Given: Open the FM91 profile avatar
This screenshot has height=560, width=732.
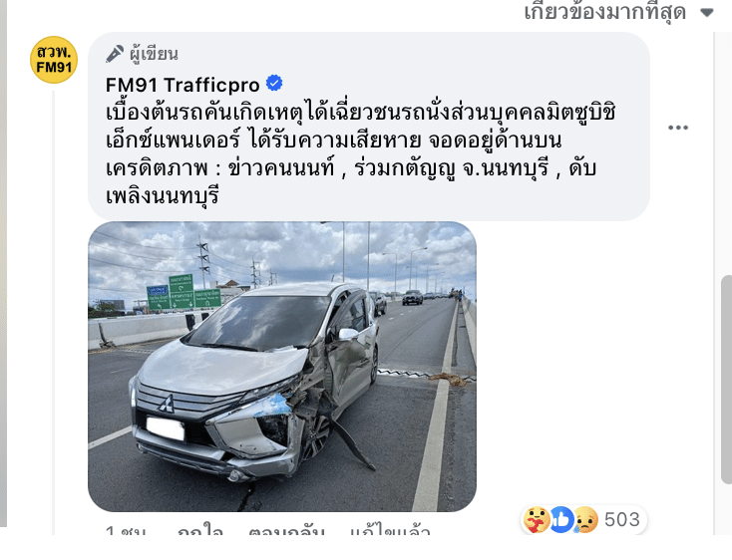Looking at the screenshot, I should point(54,60).
